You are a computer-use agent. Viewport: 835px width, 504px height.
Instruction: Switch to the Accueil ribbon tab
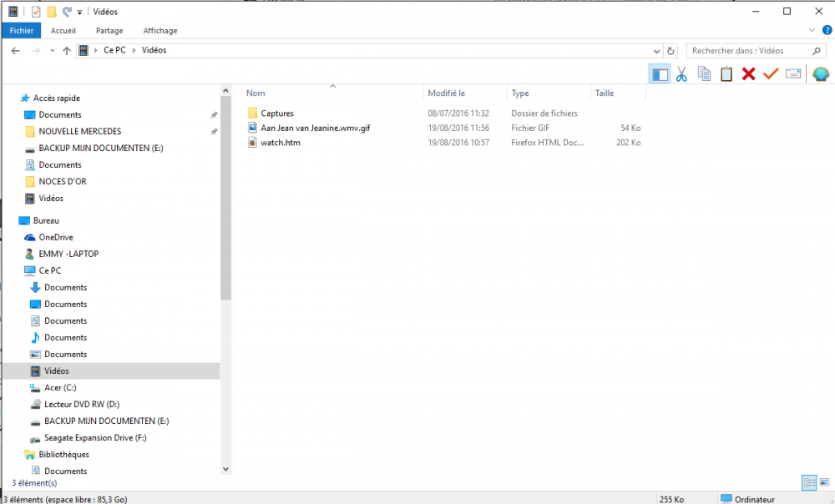pos(63,30)
